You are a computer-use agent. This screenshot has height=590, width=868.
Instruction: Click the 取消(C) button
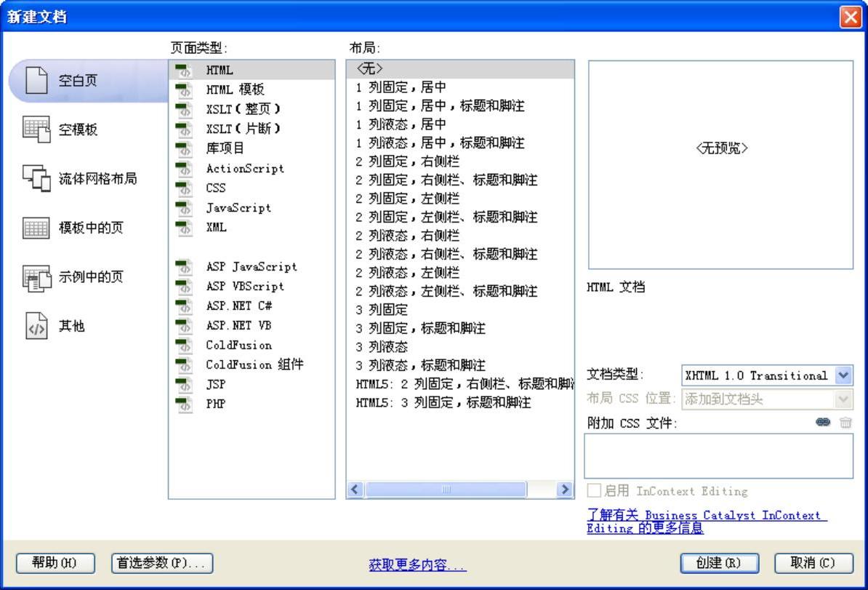click(x=813, y=563)
